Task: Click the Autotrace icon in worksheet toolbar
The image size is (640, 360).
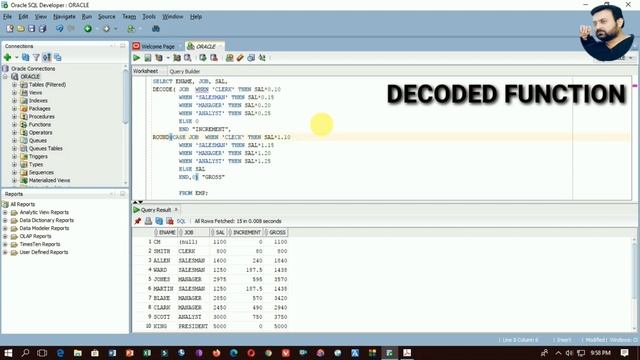Action: 177,58
